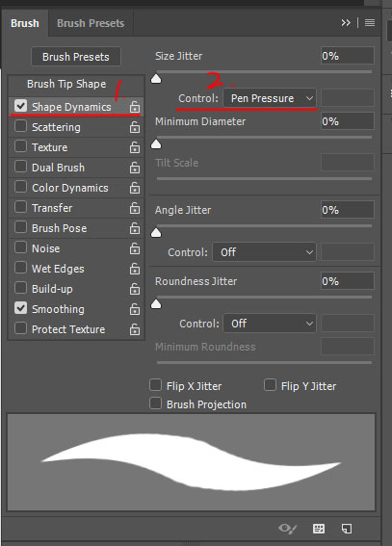Click the lock icon beside Smoothing
The width and height of the screenshot is (392, 546).
coord(135,309)
